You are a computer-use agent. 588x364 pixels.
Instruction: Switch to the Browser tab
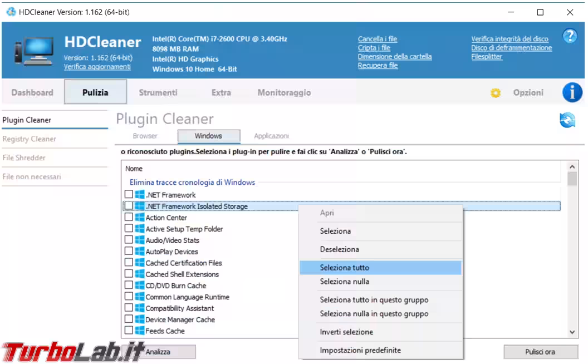click(145, 136)
